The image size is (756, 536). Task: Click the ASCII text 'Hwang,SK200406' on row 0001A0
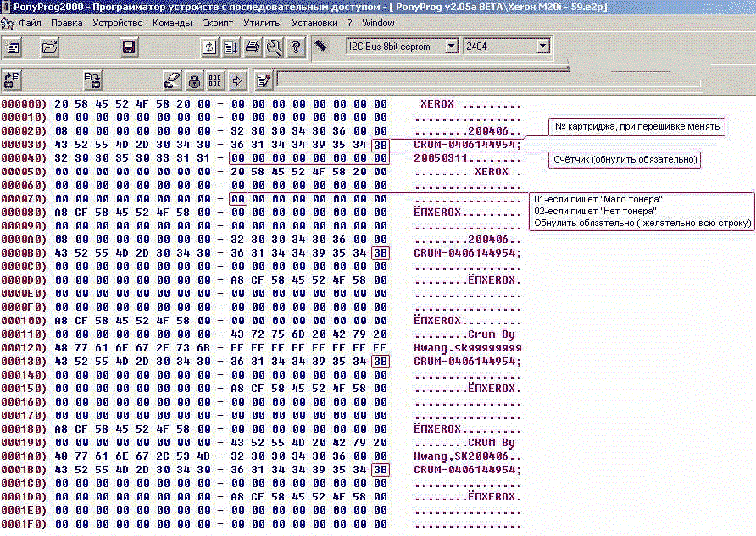coord(461,456)
